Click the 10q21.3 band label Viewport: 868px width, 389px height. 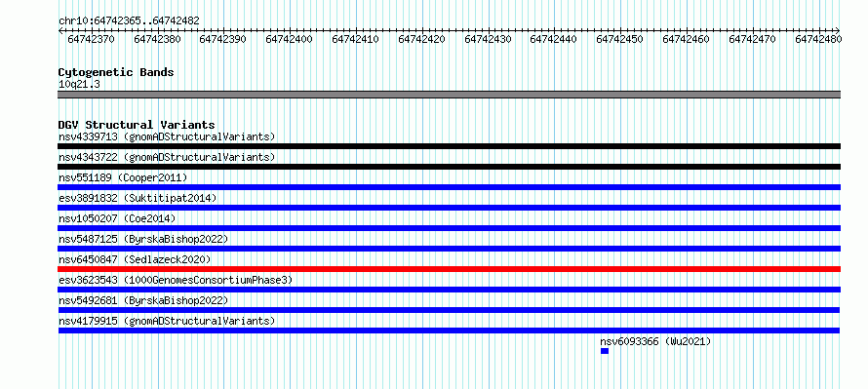pyautogui.click(x=79, y=84)
